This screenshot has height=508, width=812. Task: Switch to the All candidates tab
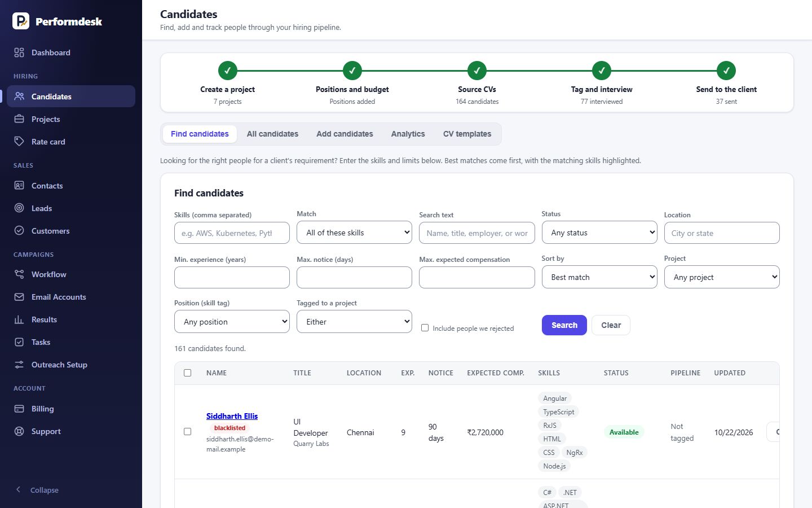tap(272, 134)
